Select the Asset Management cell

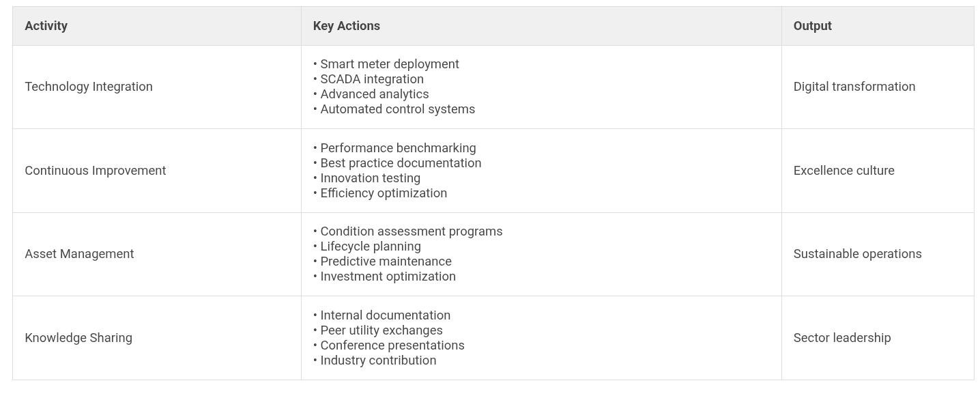point(79,254)
